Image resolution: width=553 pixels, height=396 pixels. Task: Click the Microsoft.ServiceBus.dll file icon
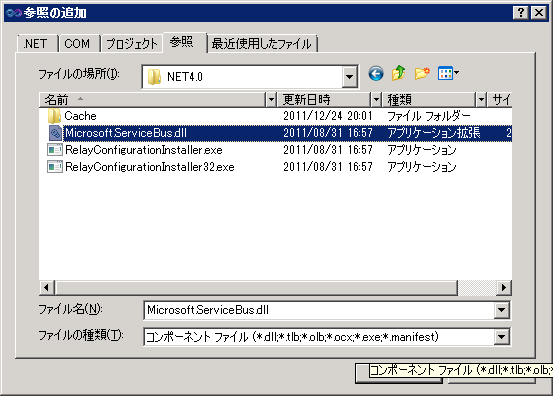click(x=55, y=133)
